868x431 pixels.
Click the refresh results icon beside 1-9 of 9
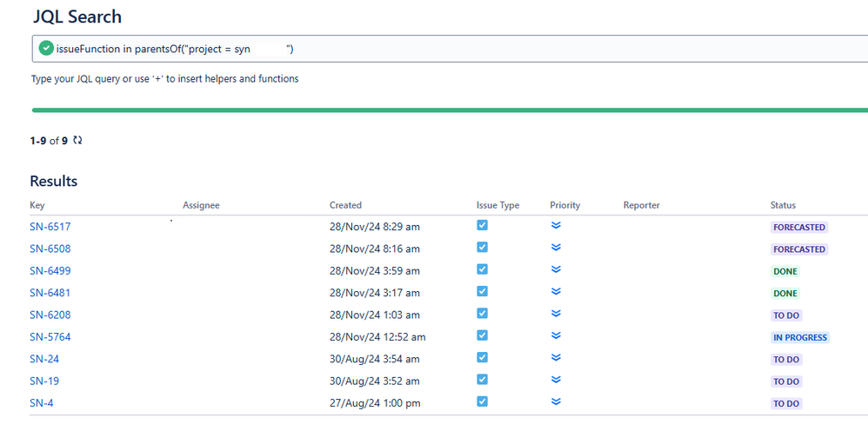point(77,141)
